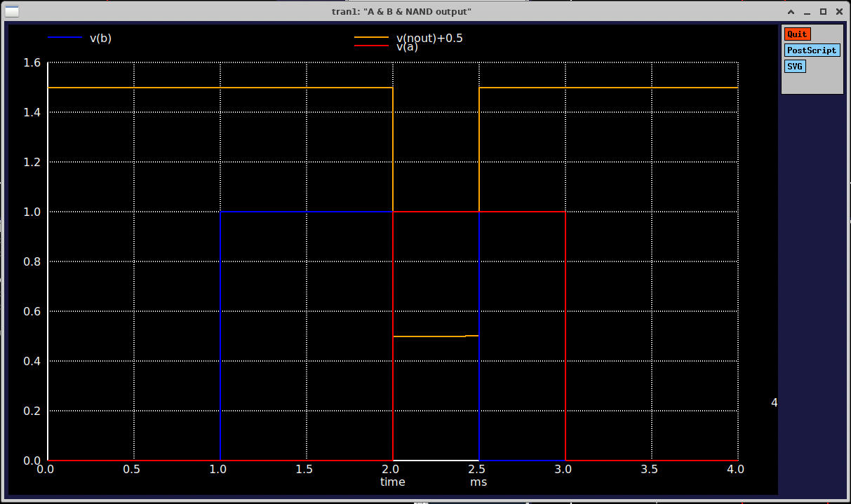The height and width of the screenshot is (504, 851).
Task: Click the time axis label
Action: pos(392,482)
